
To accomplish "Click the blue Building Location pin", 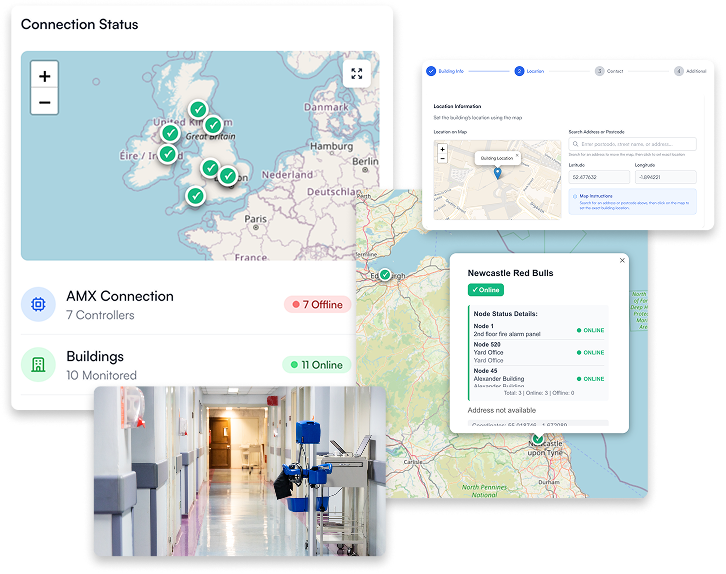I will point(497,173).
